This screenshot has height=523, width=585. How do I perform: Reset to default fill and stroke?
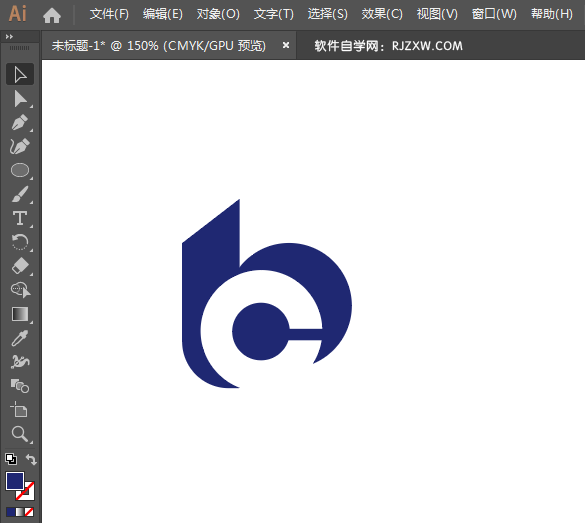coord(11,459)
